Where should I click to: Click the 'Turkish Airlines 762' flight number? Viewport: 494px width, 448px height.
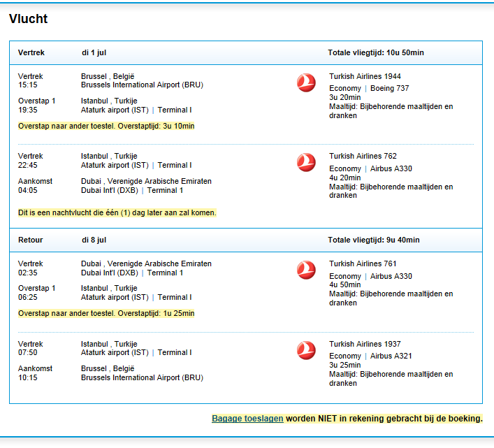click(x=363, y=156)
